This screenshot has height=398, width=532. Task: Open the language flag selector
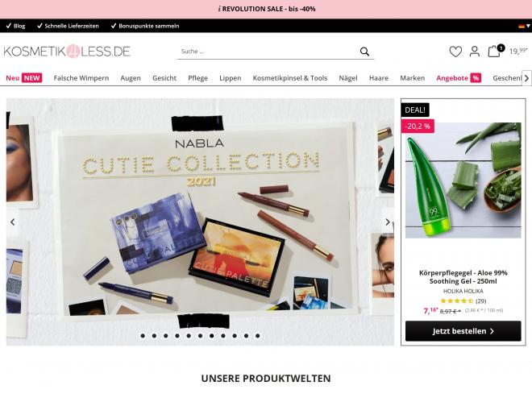tap(524, 26)
